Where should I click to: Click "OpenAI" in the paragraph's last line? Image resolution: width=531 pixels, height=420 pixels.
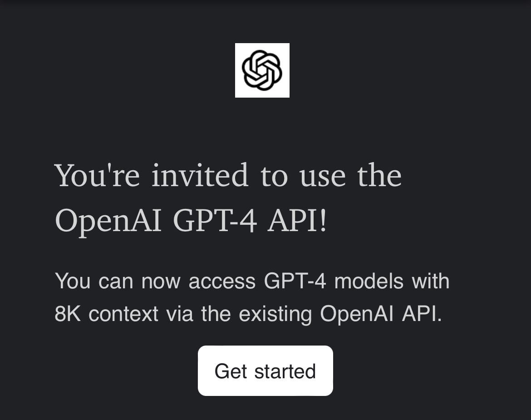[x=357, y=314]
